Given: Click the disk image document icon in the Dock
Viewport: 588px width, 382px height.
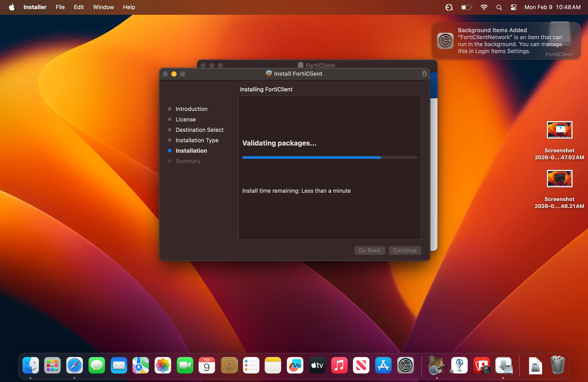Looking at the screenshot, I should [x=535, y=366].
